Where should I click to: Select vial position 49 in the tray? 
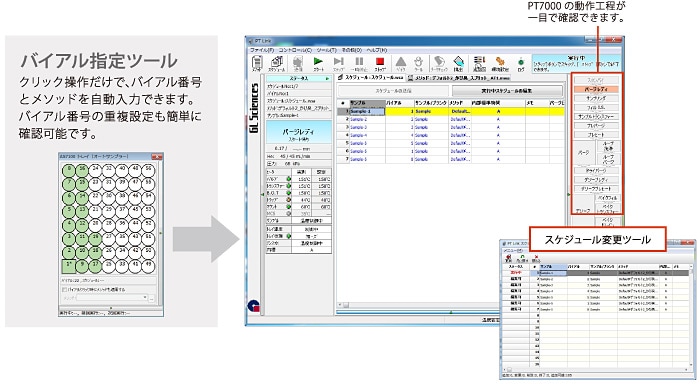149,266
